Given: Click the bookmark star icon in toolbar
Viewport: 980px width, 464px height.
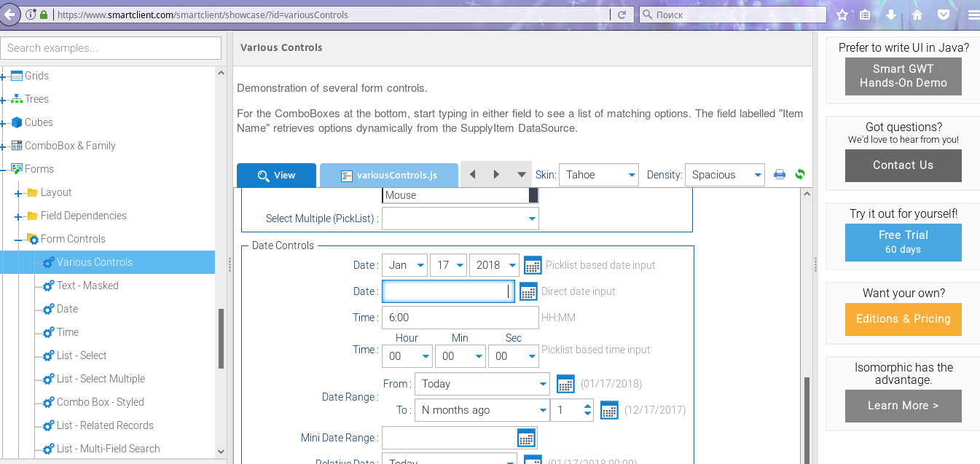Looking at the screenshot, I should [842, 15].
